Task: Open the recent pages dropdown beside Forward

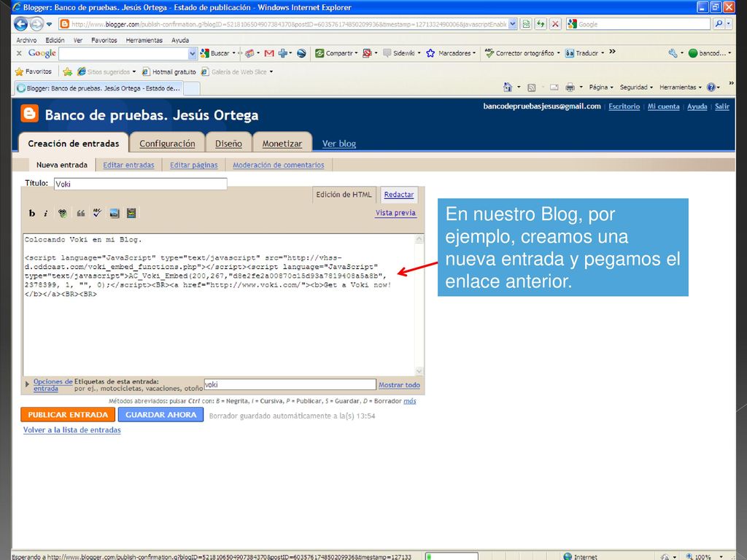Action: pyautogui.click(x=49, y=24)
